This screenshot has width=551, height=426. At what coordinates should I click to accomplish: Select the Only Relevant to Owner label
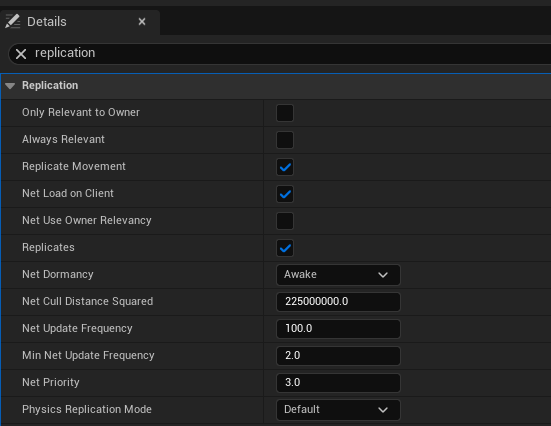coord(81,112)
